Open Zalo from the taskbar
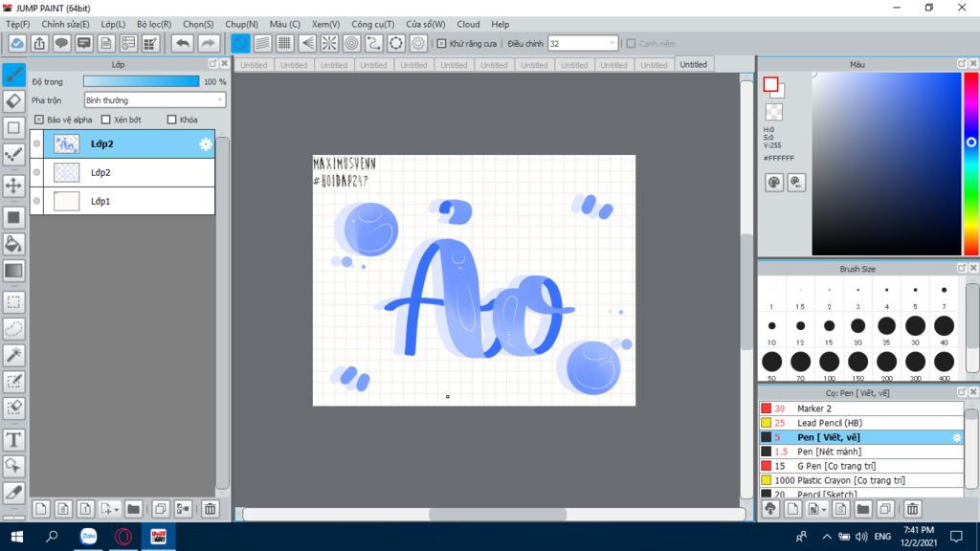This screenshot has height=551, width=980. (x=88, y=536)
